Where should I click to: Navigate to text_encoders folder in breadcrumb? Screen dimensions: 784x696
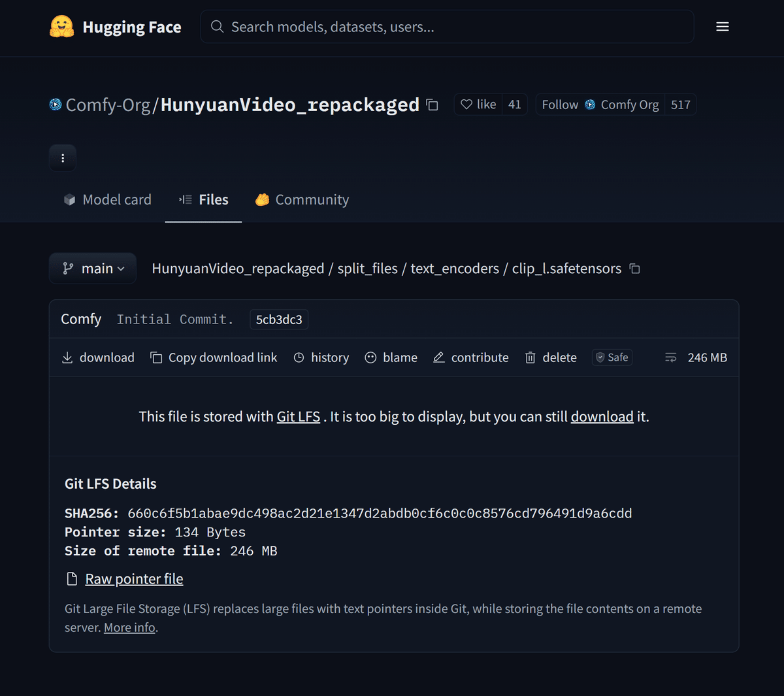coord(455,269)
